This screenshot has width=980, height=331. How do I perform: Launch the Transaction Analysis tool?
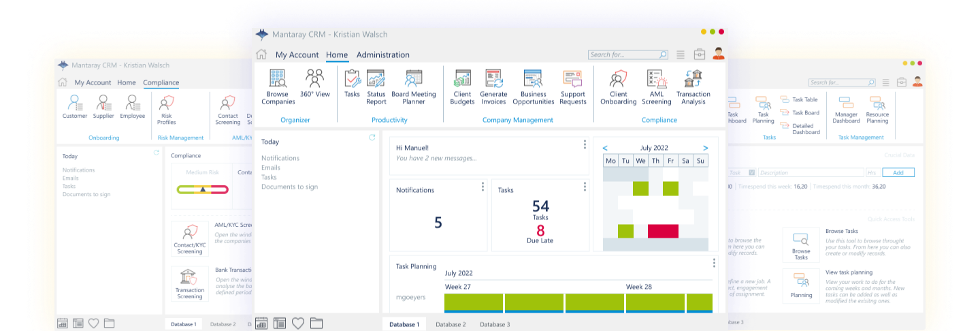[x=693, y=86]
